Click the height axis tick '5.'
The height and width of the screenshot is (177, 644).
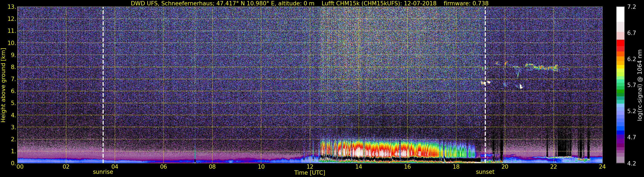pyautogui.click(x=13, y=103)
